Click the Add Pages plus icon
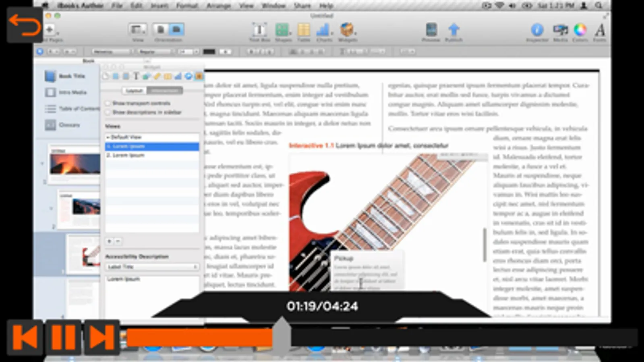The height and width of the screenshot is (362, 644). tap(50, 29)
